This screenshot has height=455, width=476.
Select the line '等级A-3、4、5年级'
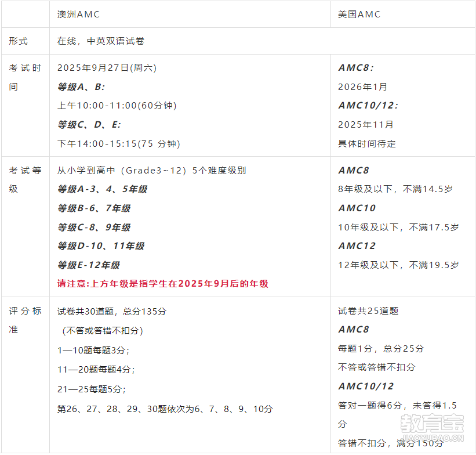[x=103, y=189]
